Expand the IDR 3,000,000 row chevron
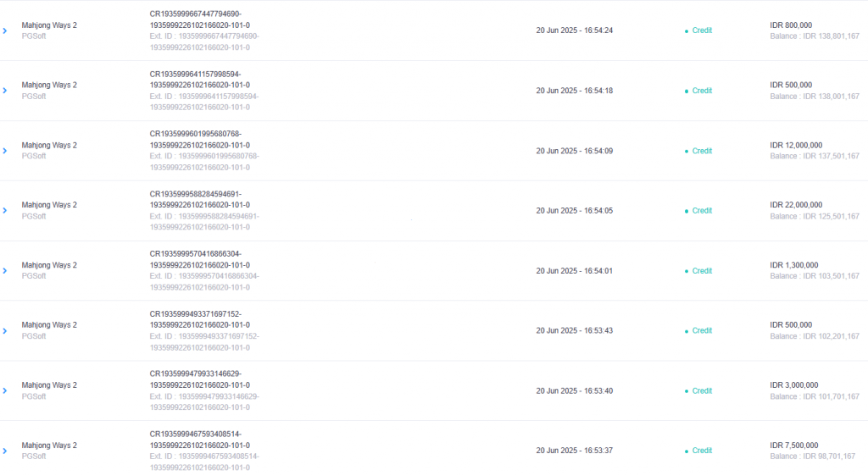The width and height of the screenshot is (868, 476). tap(5, 390)
